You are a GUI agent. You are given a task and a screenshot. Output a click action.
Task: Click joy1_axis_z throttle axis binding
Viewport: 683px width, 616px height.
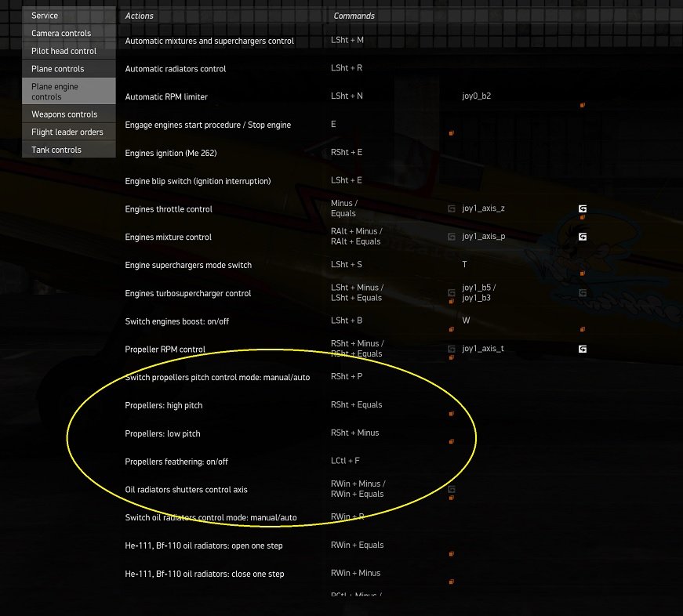(483, 208)
